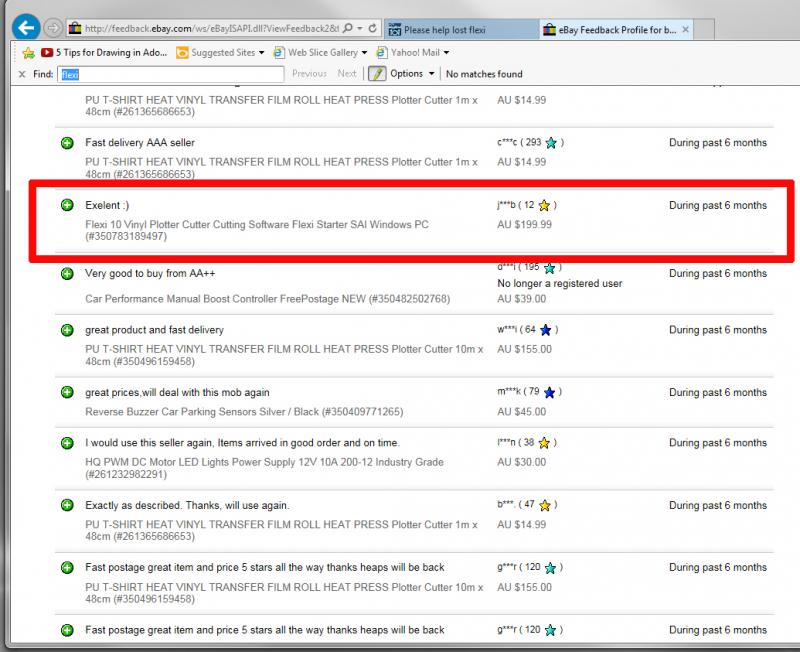
Task: Open the Yahoo! Mail favorite
Action: tap(408, 53)
